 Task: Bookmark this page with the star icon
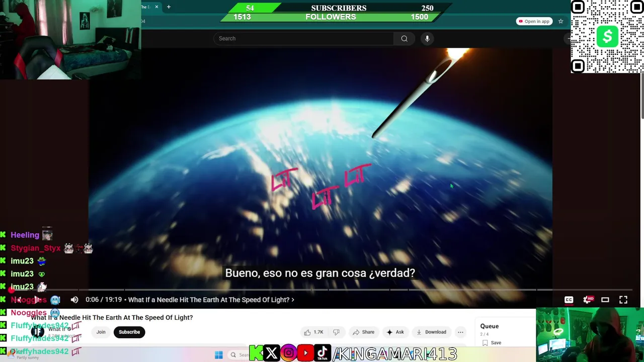pos(560,21)
